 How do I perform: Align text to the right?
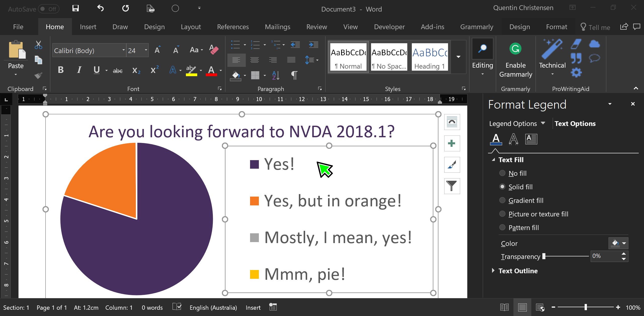click(x=273, y=60)
